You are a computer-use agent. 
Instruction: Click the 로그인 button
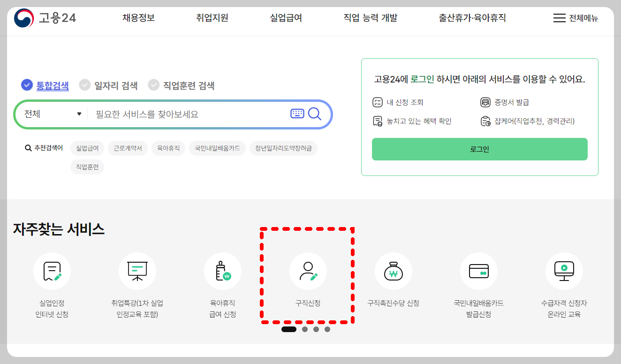pyautogui.click(x=479, y=149)
